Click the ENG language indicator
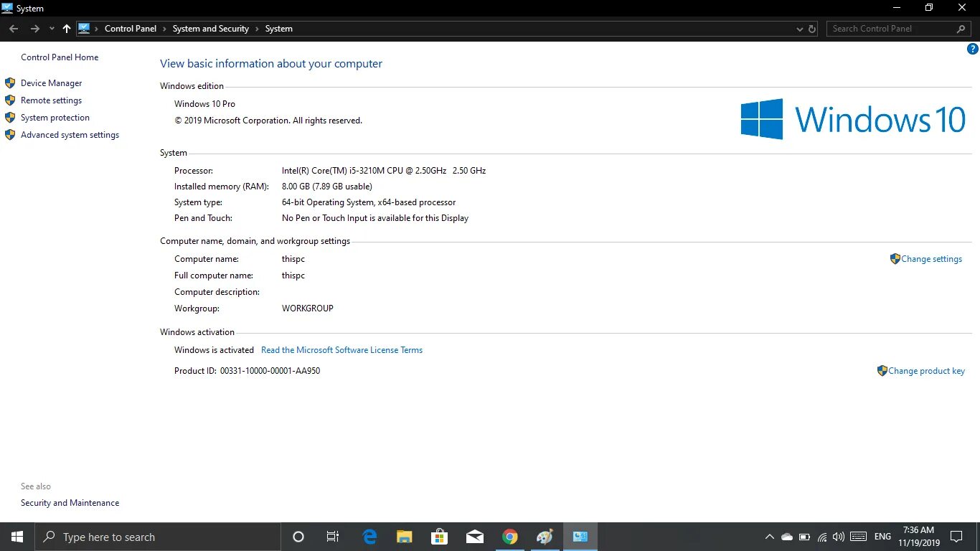Screen dimensions: 980x551 click(x=882, y=536)
